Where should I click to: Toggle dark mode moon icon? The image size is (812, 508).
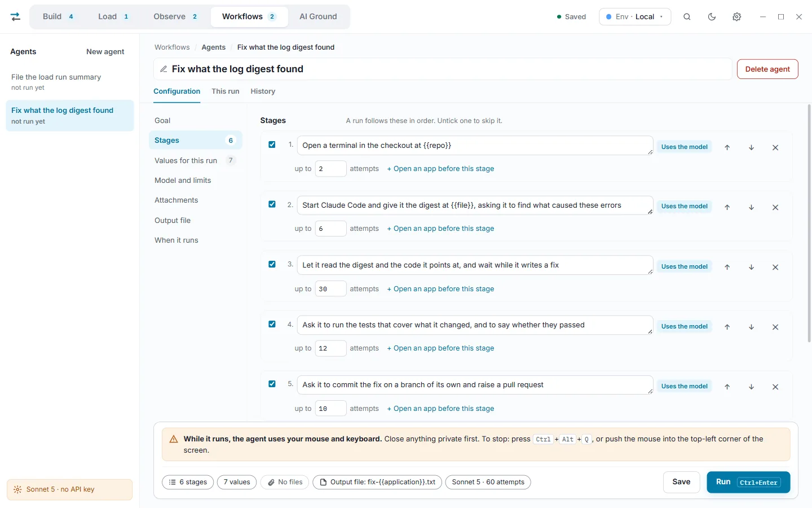pos(712,17)
